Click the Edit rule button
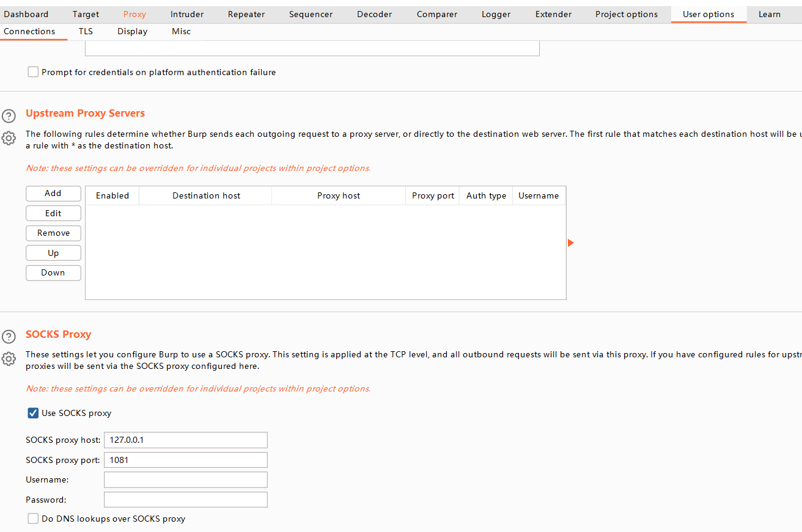 pos(53,213)
